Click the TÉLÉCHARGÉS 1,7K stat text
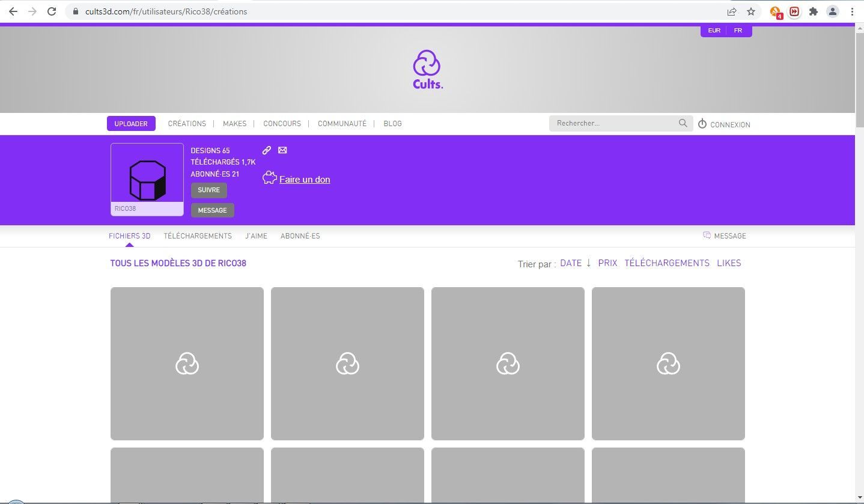The height and width of the screenshot is (504, 864). (x=223, y=162)
